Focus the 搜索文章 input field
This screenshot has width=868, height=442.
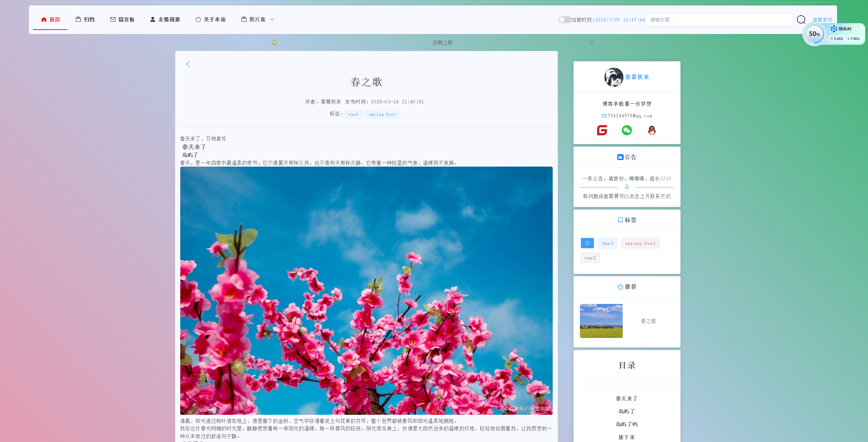pos(719,20)
